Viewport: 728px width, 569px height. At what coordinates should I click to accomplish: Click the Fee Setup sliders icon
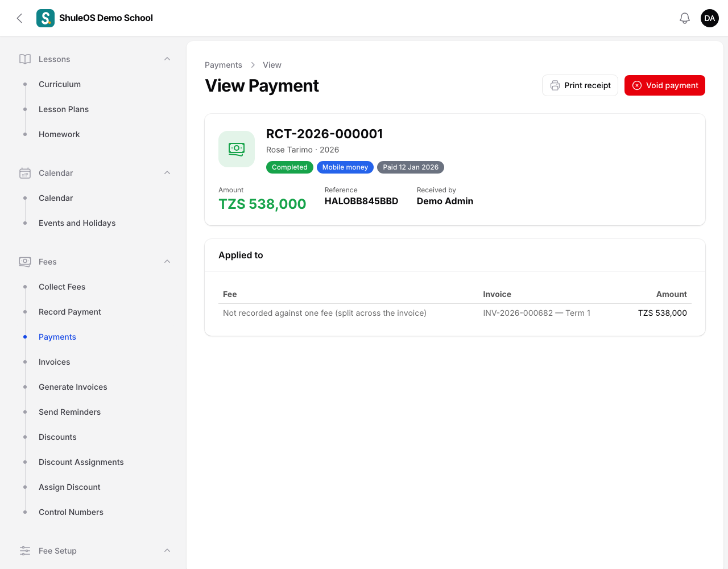25,551
